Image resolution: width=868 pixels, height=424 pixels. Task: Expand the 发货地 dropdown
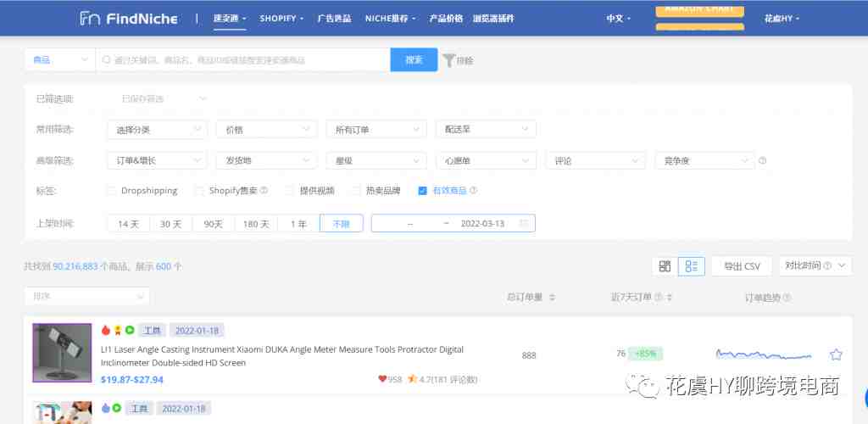click(266, 160)
